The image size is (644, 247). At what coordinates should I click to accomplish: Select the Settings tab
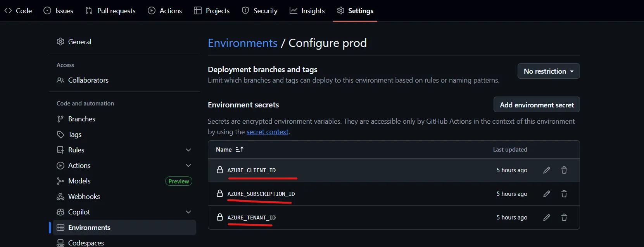click(x=355, y=11)
